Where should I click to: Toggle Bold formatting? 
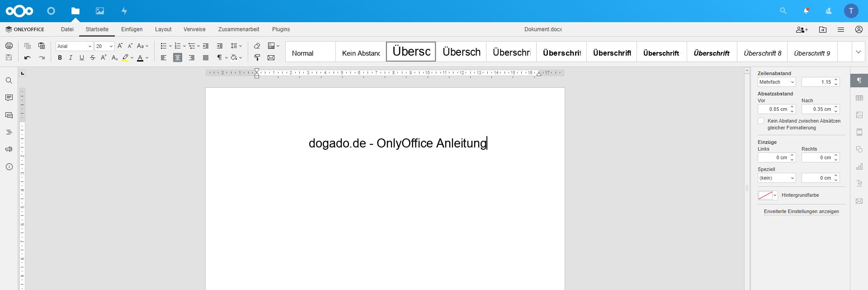coord(60,57)
